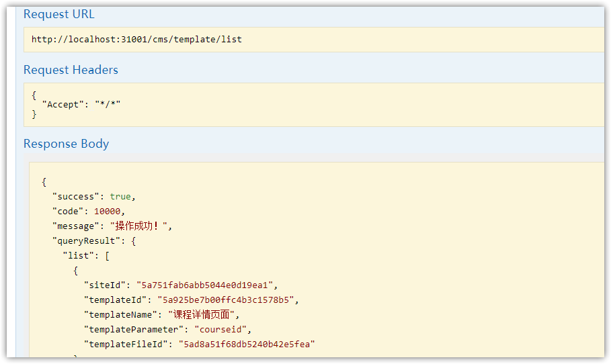Click the templateName value 课程详情页面
The width and height of the screenshot is (611, 364).
coord(202,314)
